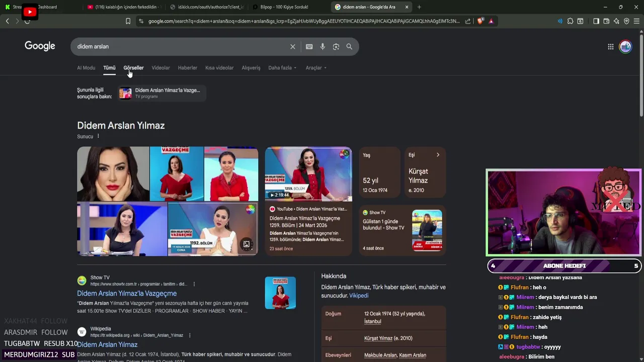This screenshot has height=362, width=644.
Task: Open Show TV result thumbnail image
Action: [280, 293]
